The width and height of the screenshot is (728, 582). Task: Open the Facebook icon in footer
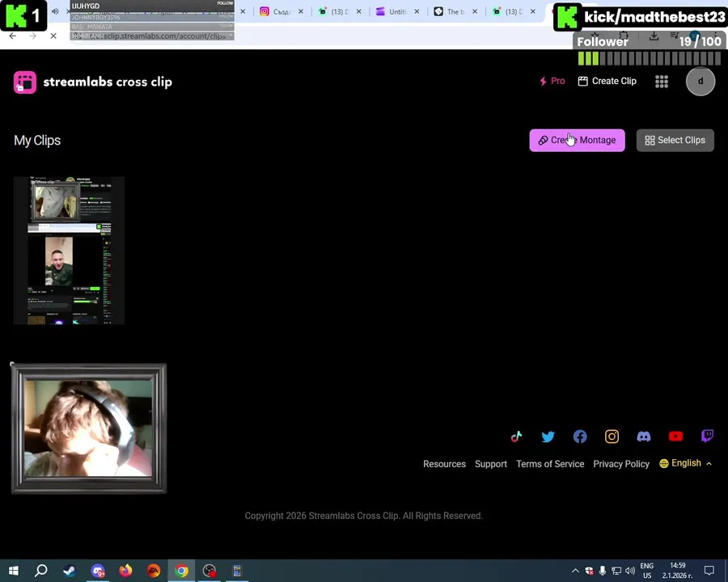pyautogui.click(x=580, y=436)
